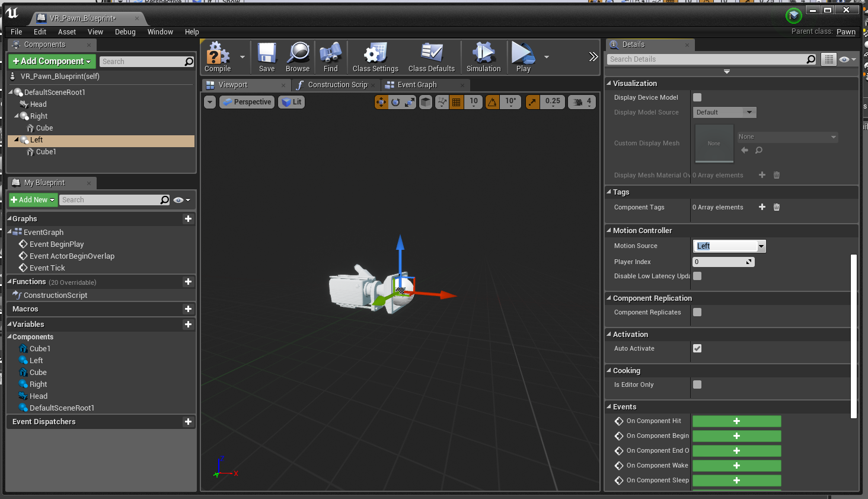Open viewport options dropdown arrow
868x499 pixels.
210,102
